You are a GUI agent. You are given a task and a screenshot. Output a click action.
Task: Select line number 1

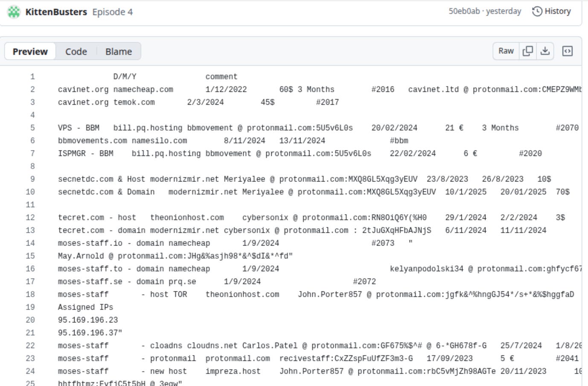(x=32, y=77)
